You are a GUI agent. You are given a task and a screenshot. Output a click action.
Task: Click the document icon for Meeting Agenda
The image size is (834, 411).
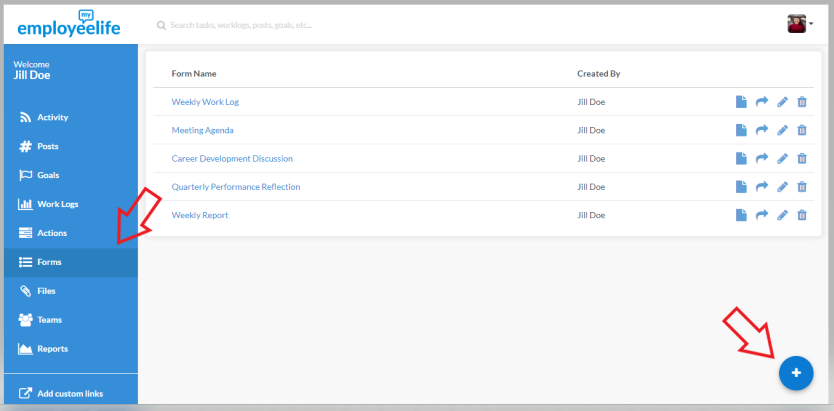[x=741, y=130]
